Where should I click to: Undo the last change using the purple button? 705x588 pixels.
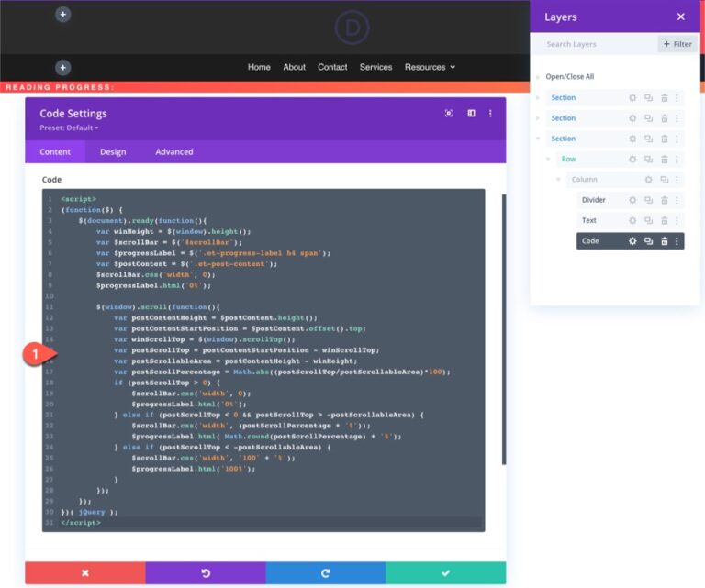click(206, 572)
